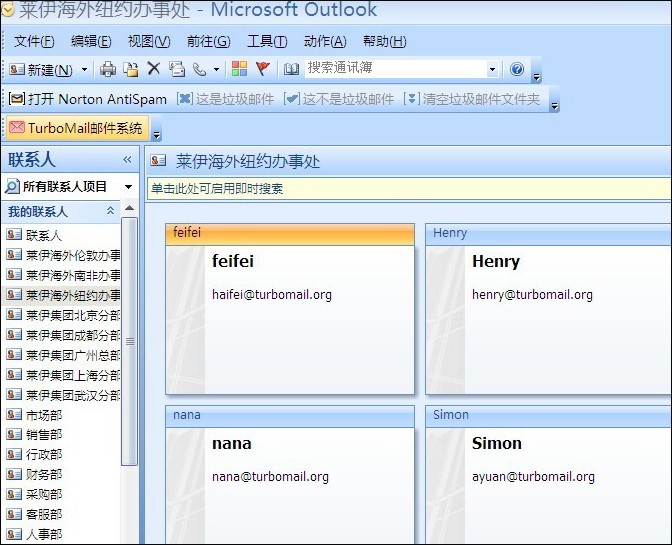The height and width of the screenshot is (545, 672).
Task: Open the Address Book icon
Action: click(291, 69)
